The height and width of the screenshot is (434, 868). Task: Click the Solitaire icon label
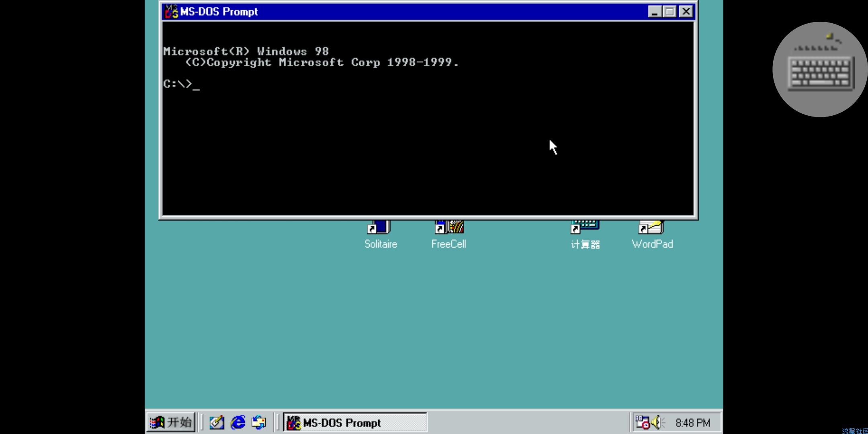point(381,244)
